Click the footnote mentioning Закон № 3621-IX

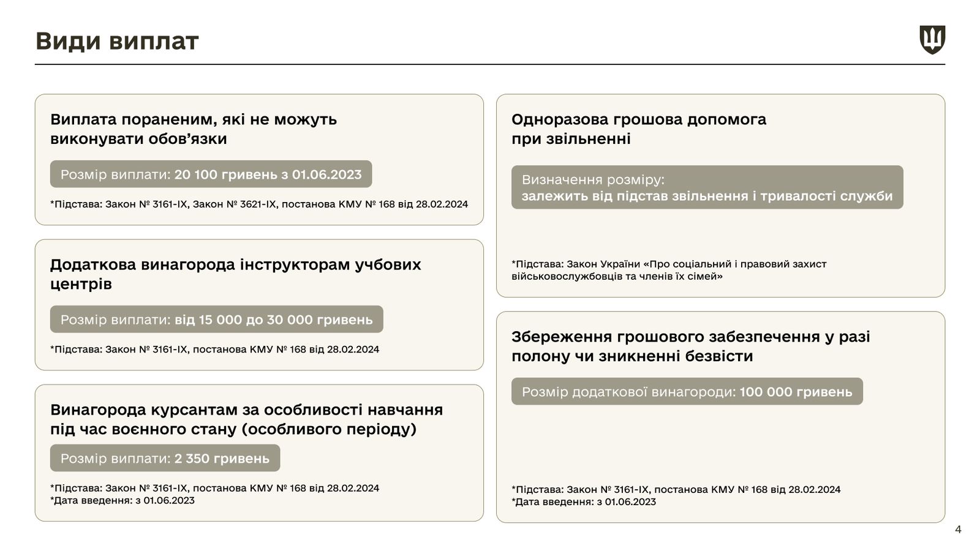pyautogui.click(x=258, y=204)
